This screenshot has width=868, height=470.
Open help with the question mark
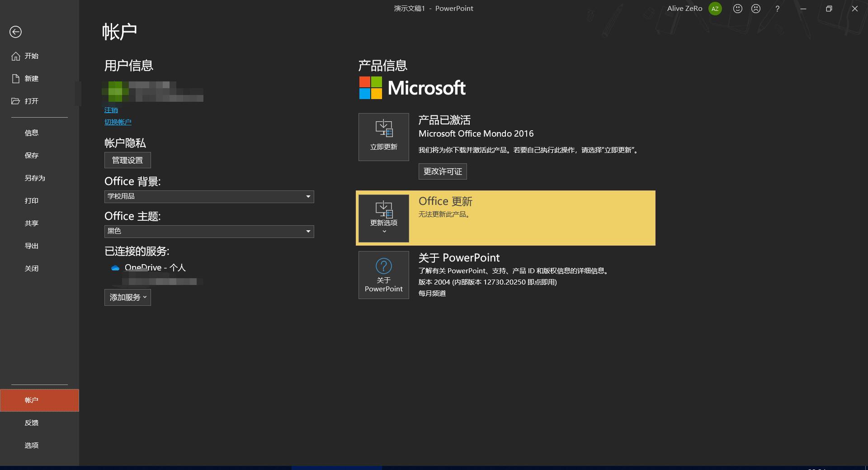coord(777,9)
